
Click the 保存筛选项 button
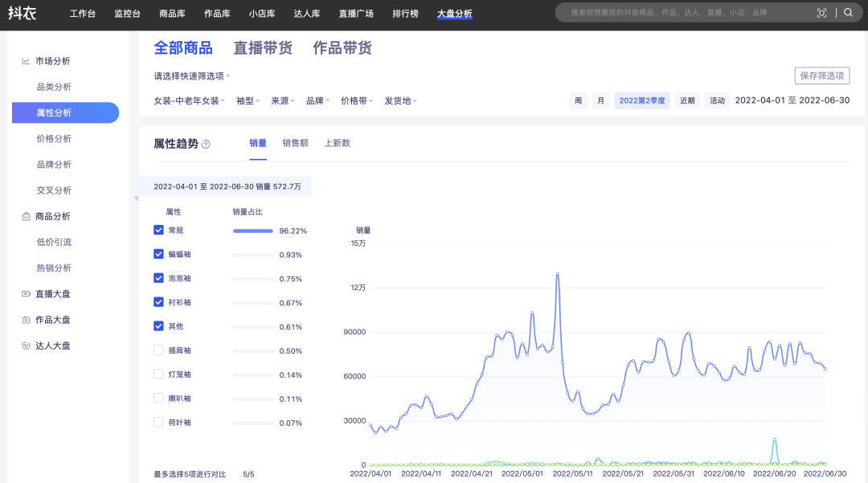pos(822,76)
